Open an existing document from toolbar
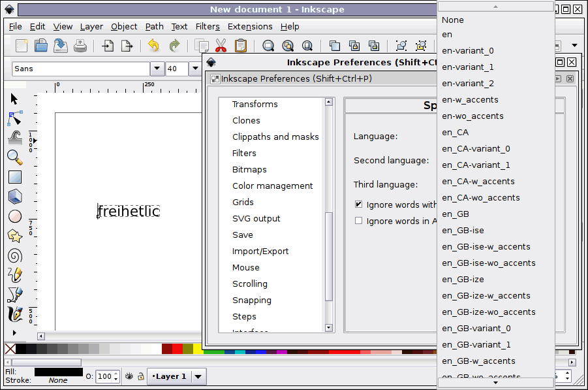 coord(41,46)
